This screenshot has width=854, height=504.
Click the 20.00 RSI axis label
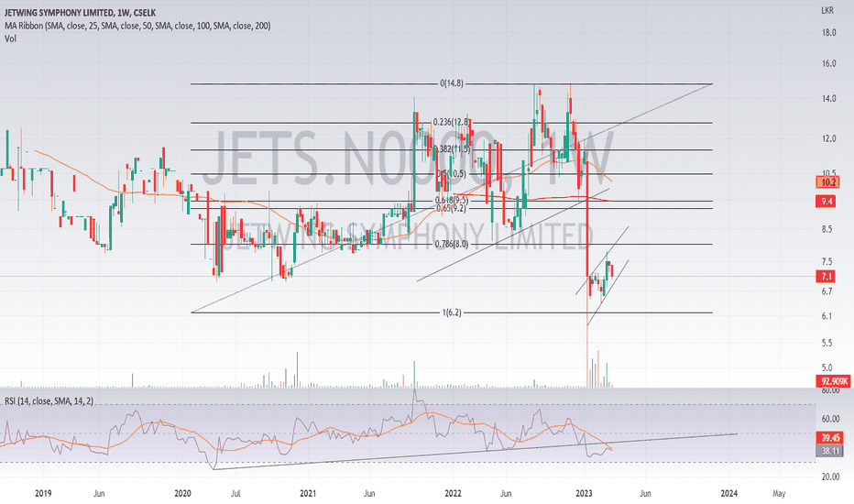click(x=830, y=477)
